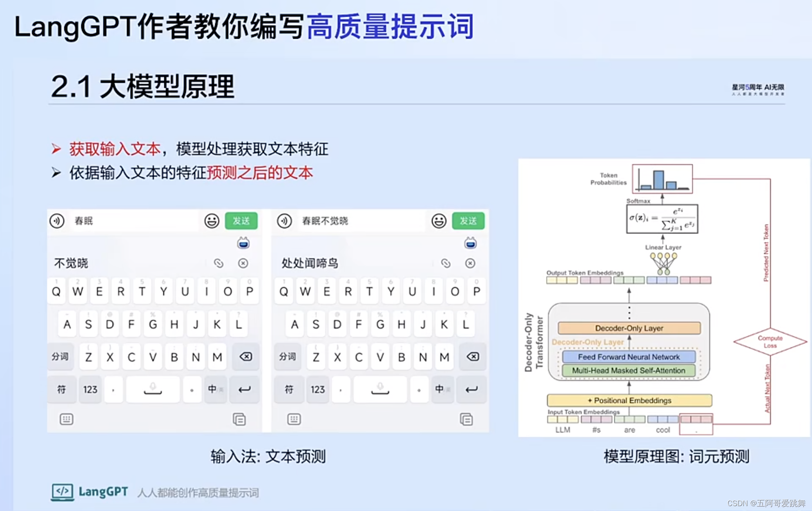
Task: Click red text 预测之后的文本
Action: (260, 173)
